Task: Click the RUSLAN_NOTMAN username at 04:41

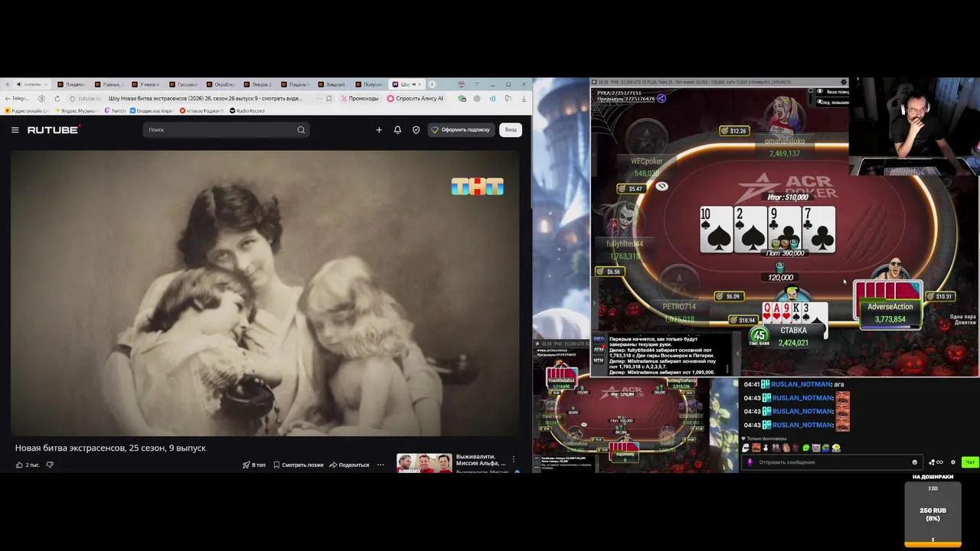Action: [802, 384]
